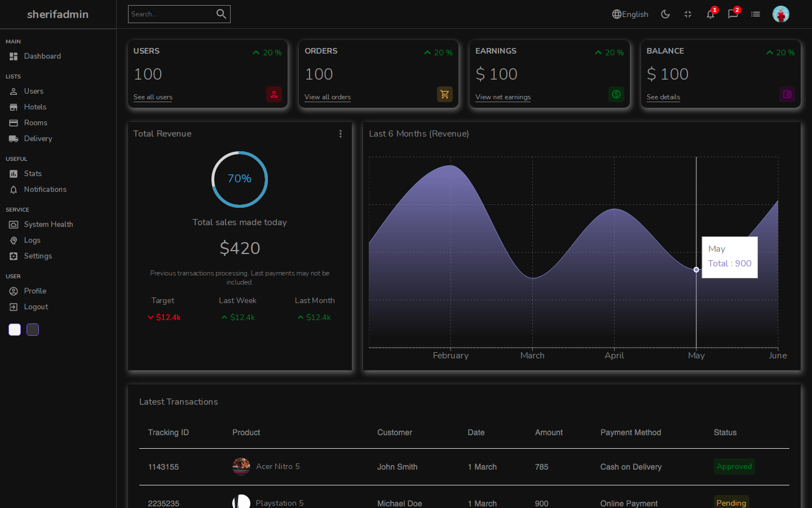Click the sherifadmin logo
Viewport: 812px width, 508px height.
tap(58, 14)
